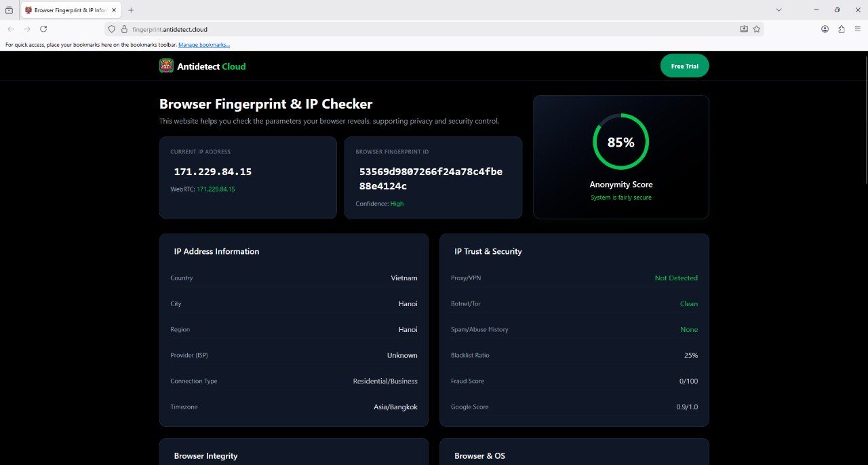Open a new tab with plus icon
This screenshot has width=868, height=465.
(131, 10)
